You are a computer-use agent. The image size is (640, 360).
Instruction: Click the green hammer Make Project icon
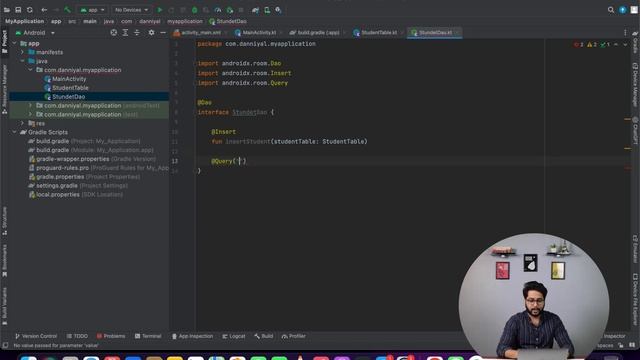point(67,9)
